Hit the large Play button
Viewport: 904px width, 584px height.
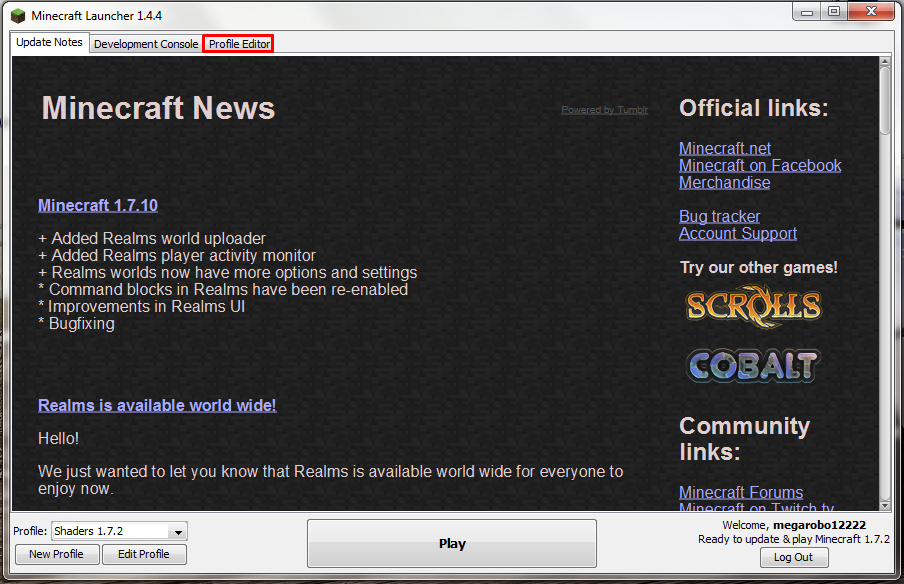tap(451, 544)
